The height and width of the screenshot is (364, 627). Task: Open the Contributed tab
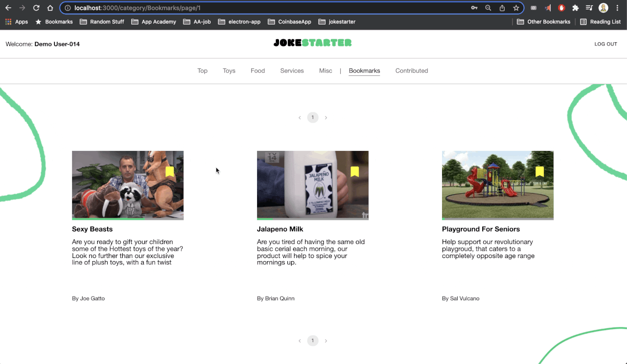pyautogui.click(x=411, y=71)
